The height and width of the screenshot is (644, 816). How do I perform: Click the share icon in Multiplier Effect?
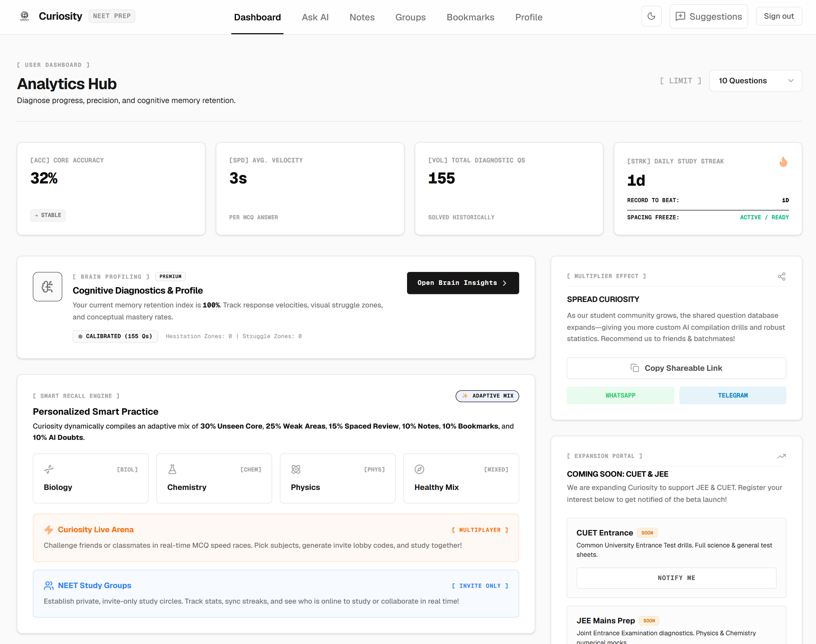pos(781,276)
